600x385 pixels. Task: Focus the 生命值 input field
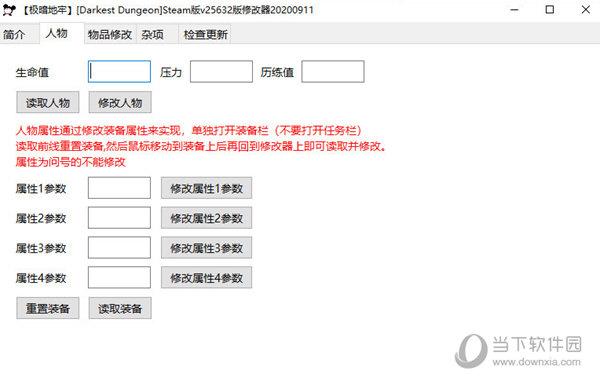click(119, 72)
